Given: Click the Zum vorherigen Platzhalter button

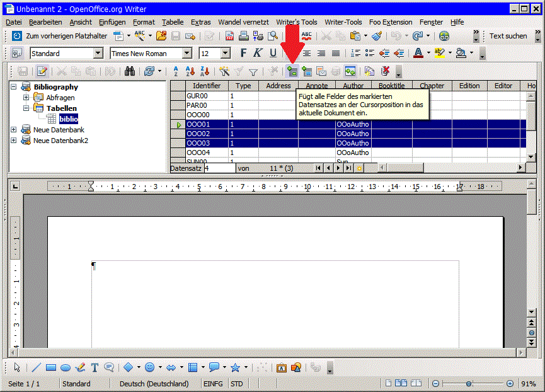Looking at the screenshot, I should (60, 36).
